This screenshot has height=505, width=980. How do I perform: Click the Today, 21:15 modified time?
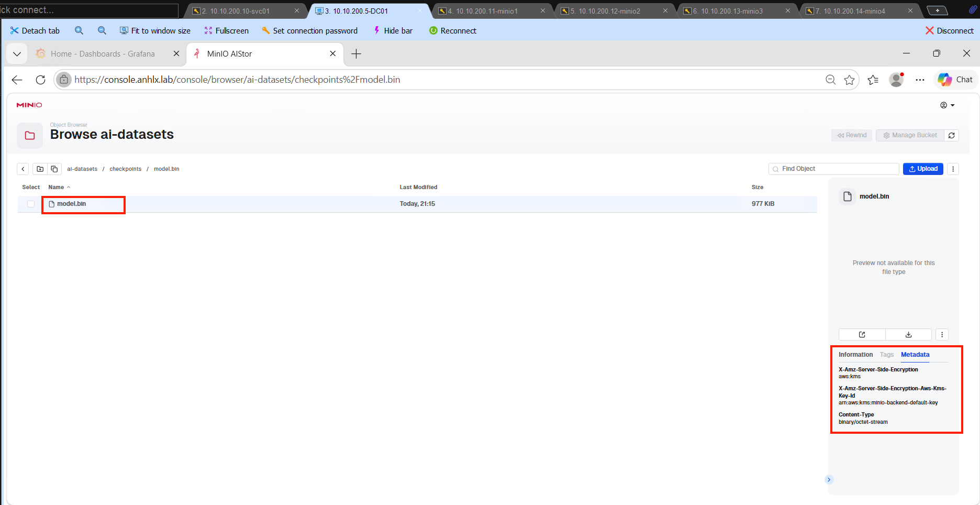tap(417, 204)
